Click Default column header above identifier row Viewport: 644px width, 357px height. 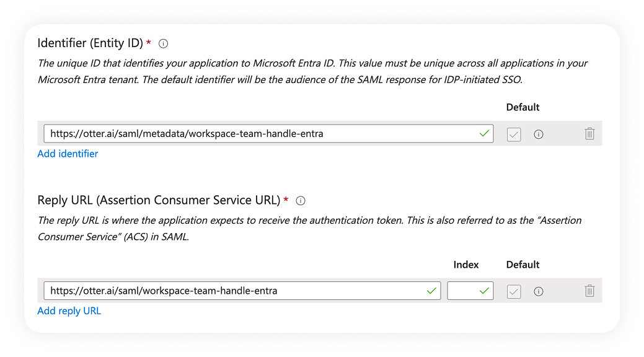pyautogui.click(x=523, y=107)
